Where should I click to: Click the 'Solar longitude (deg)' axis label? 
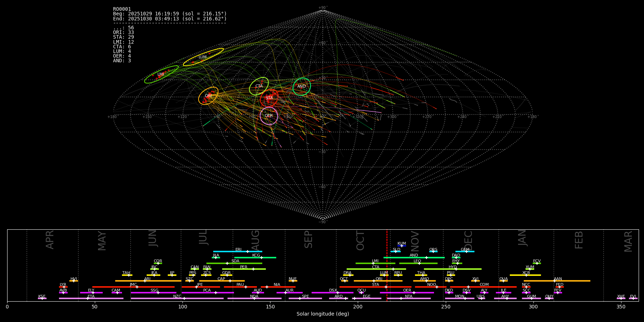(x=323, y=314)
